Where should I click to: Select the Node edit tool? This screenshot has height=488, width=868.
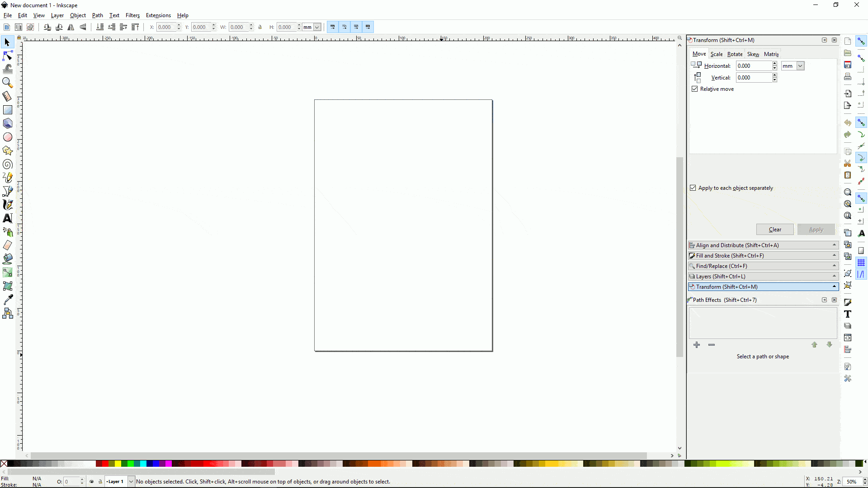pos(8,56)
